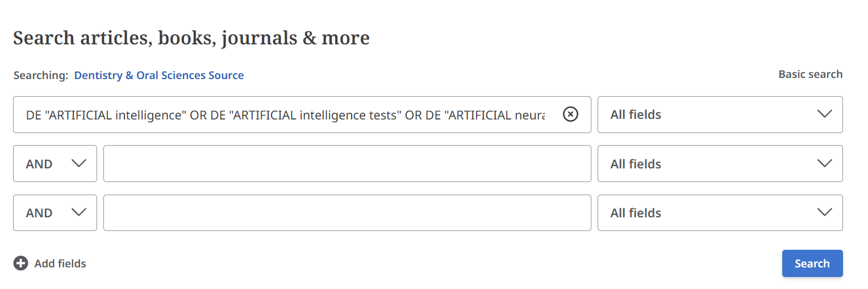Viewport: 868px width, 289px height.
Task: Click the Add fields label
Action: point(60,263)
